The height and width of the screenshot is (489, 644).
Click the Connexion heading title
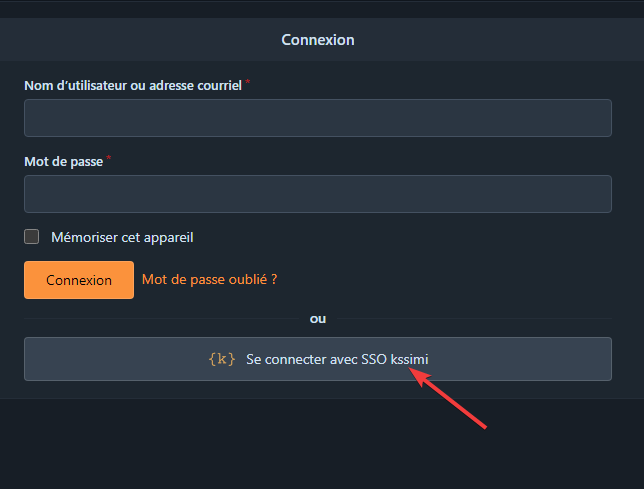pyautogui.click(x=318, y=40)
